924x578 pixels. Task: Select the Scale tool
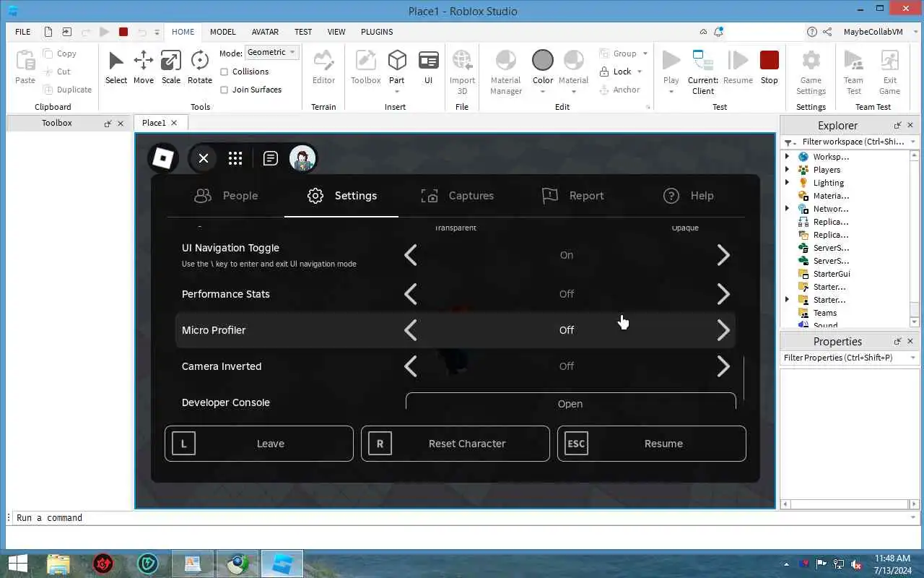pos(171,68)
